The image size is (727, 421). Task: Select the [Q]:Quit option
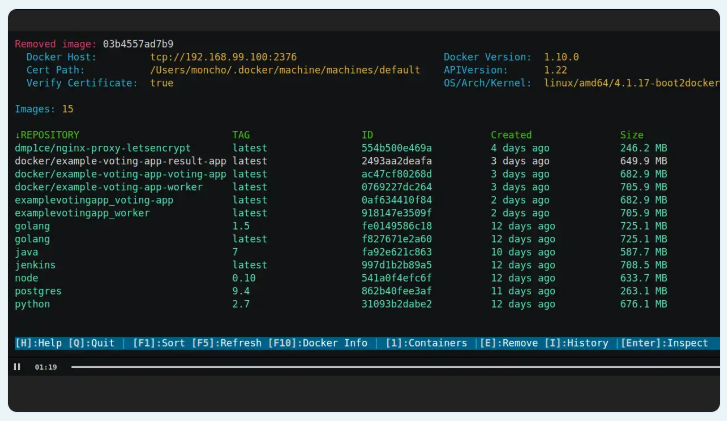[x=92, y=343]
